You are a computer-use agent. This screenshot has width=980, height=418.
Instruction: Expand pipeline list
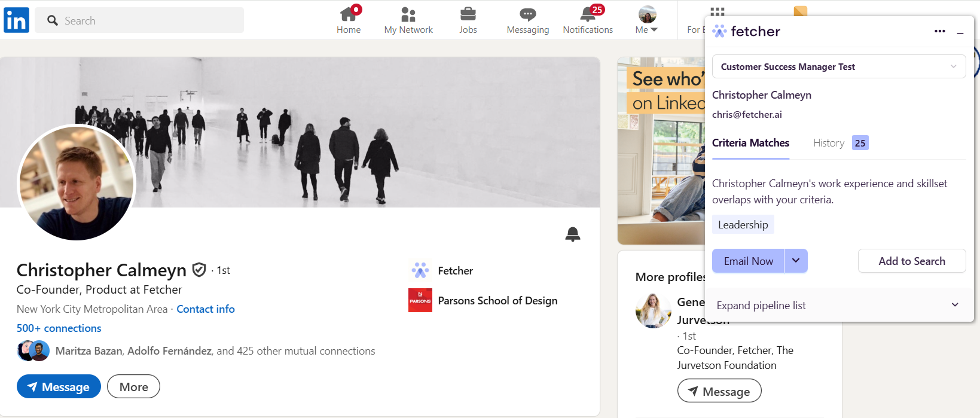click(839, 305)
